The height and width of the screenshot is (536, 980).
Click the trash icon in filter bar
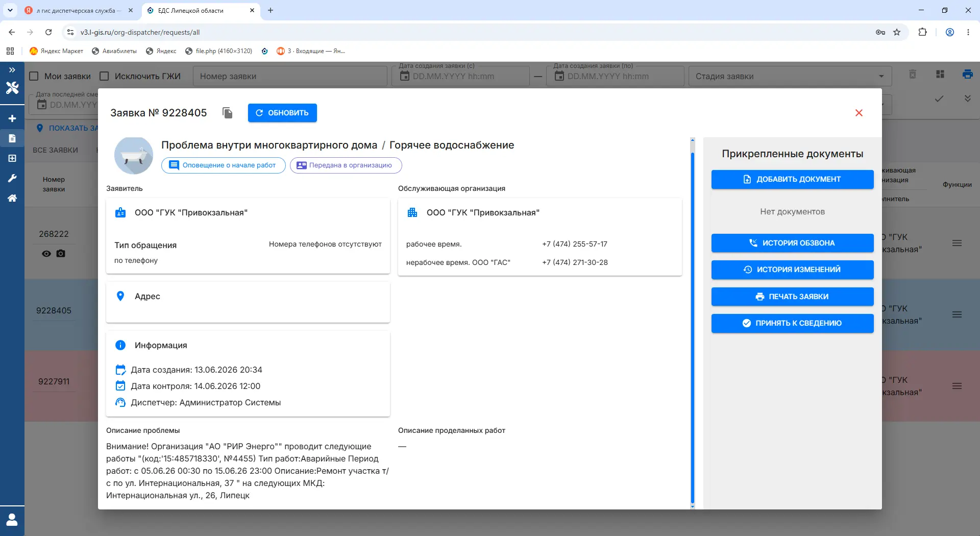[913, 75]
